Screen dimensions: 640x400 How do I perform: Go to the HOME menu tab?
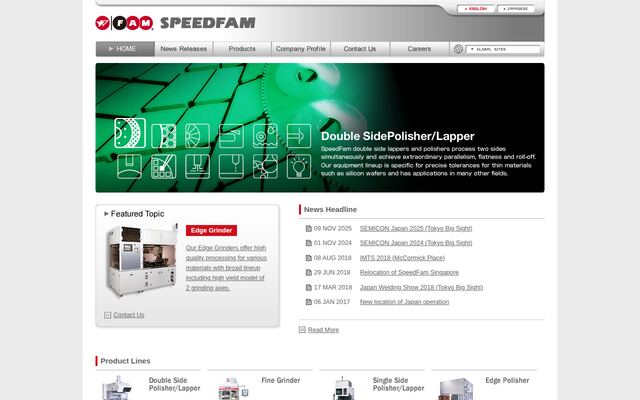click(125, 49)
